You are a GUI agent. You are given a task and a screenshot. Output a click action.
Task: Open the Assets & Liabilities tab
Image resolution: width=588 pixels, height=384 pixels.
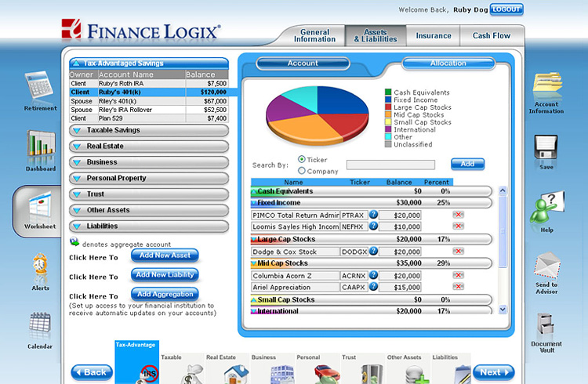coord(376,35)
